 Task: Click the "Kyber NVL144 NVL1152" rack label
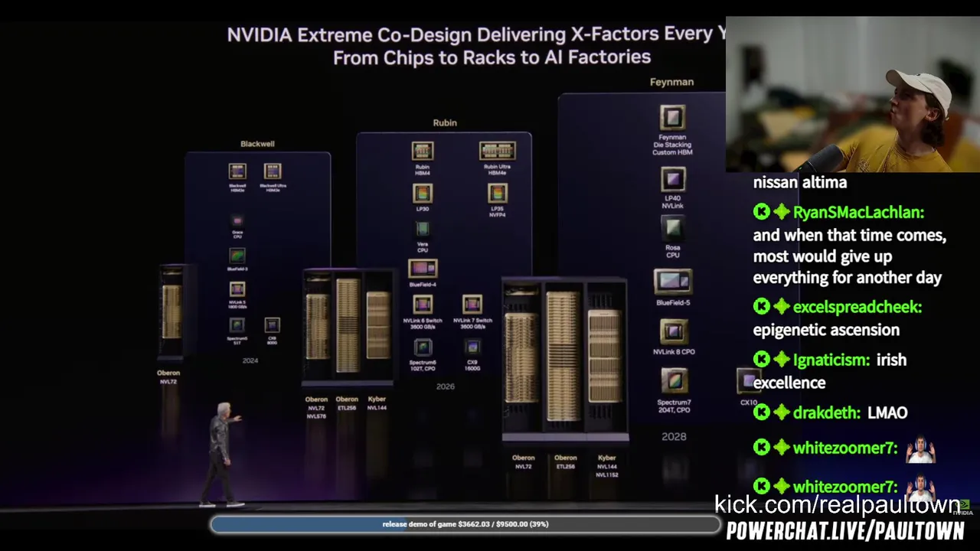pos(606,466)
